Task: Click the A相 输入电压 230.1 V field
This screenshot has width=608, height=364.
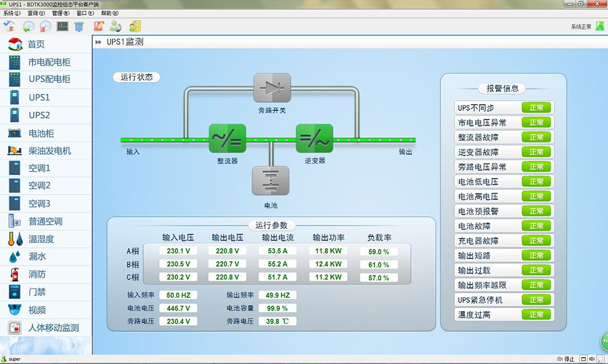Action: click(178, 251)
